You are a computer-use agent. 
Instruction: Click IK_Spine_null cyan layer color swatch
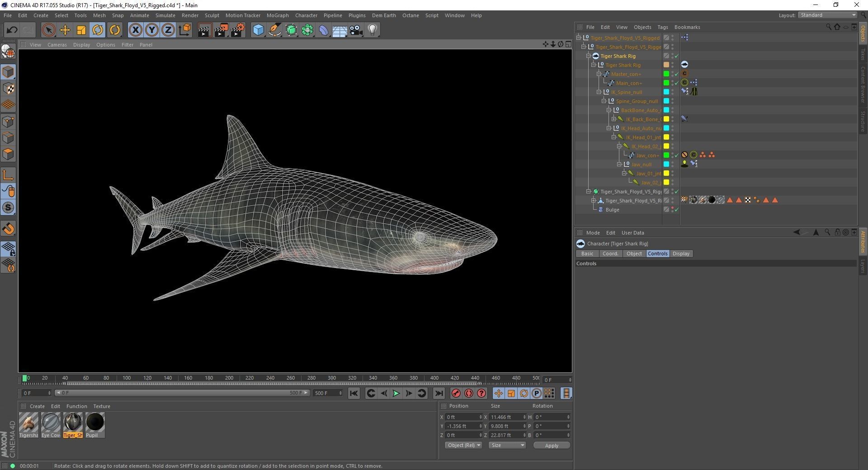click(666, 92)
